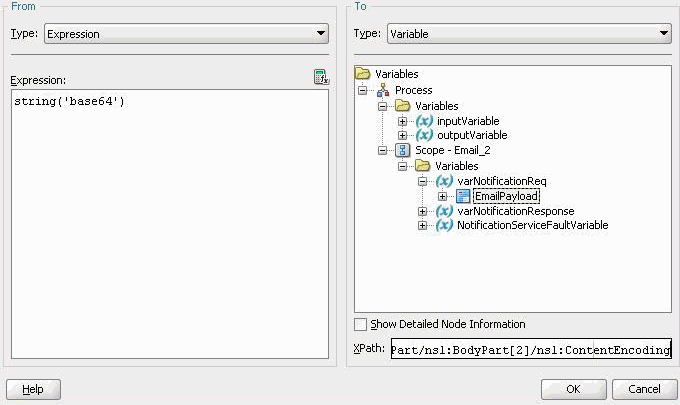Image resolution: width=680 pixels, height=405 pixels.
Task: Open the To Type dropdown
Action: (x=529, y=34)
